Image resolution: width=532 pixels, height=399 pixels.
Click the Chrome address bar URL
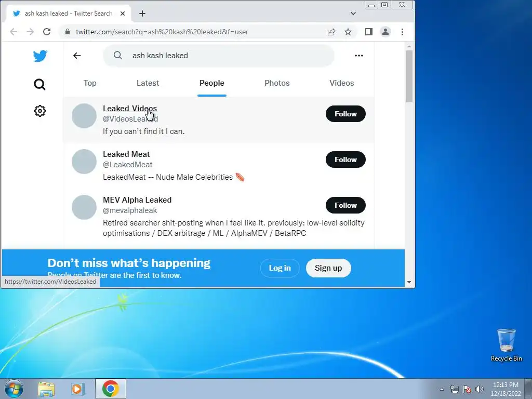(162, 32)
